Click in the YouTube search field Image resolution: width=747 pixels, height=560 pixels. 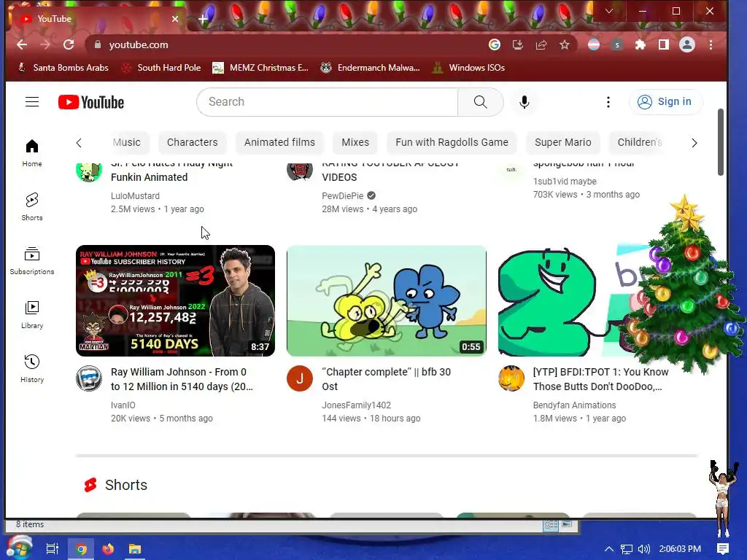click(x=328, y=102)
